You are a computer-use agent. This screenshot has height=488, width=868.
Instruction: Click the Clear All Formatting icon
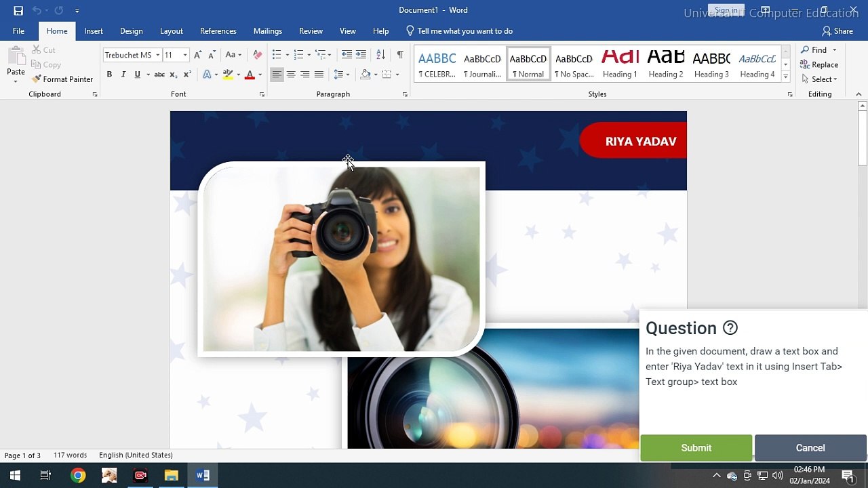257,55
